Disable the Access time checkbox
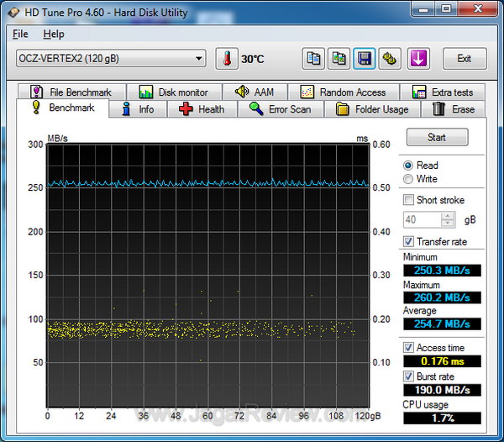 pyautogui.click(x=409, y=347)
